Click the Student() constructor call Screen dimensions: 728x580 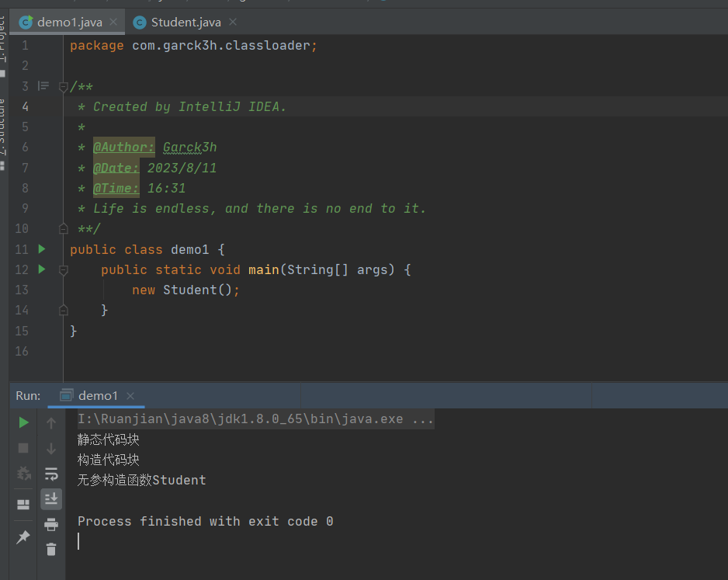(197, 290)
